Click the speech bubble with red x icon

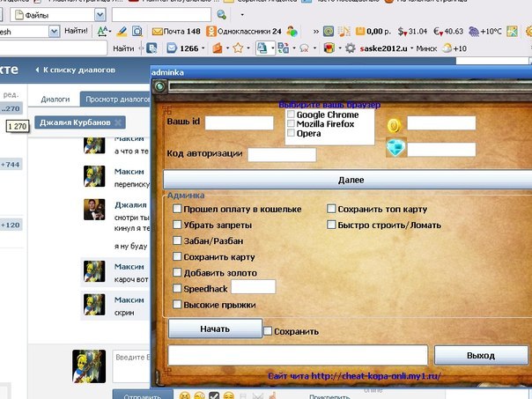pyautogui.click(x=304, y=48)
